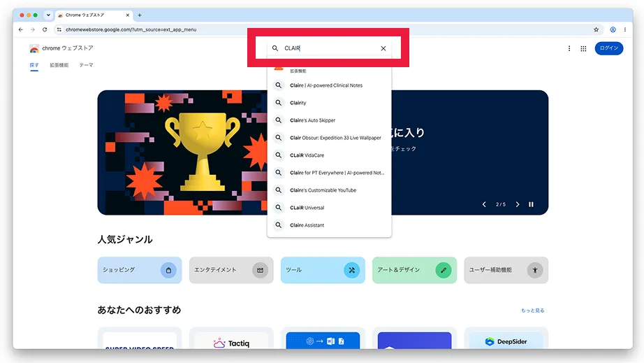Click the ログイン button
The height and width of the screenshot is (363, 644).
pyautogui.click(x=608, y=48)
